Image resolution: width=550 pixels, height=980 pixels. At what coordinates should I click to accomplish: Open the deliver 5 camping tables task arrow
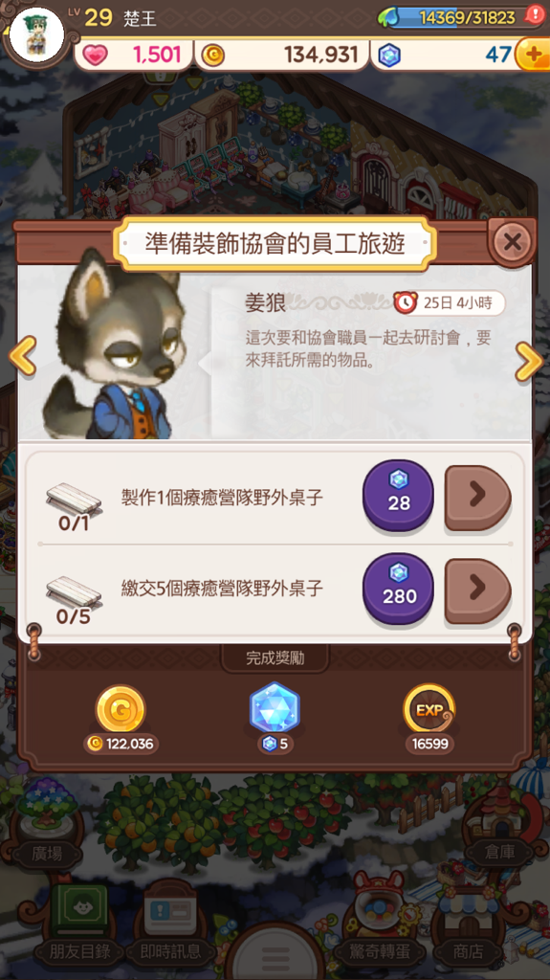click(478, 590)
